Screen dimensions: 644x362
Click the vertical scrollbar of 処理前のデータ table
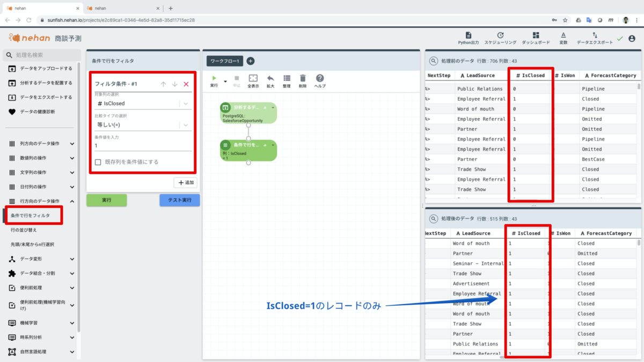(639, 87)
